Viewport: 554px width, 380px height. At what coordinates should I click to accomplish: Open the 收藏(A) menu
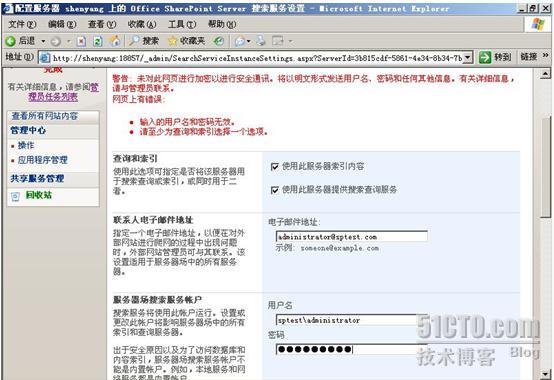[142, 24]
